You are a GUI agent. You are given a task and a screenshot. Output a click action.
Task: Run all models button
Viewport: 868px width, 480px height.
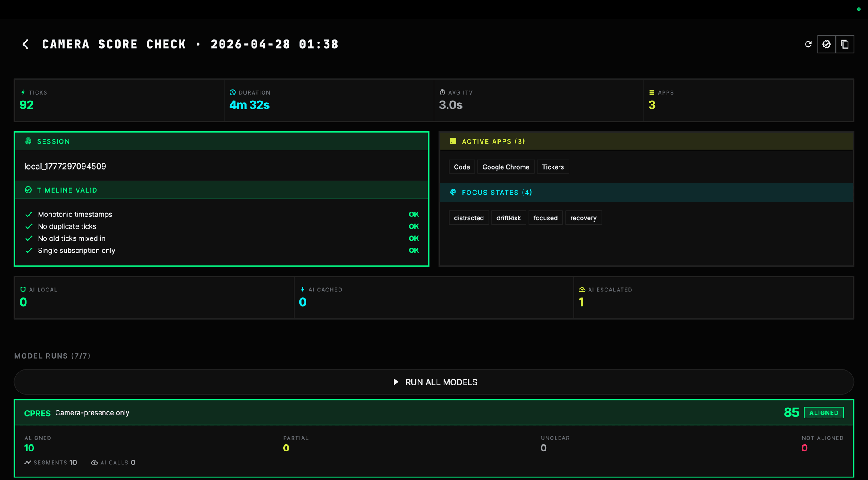(x=434, y=382)
